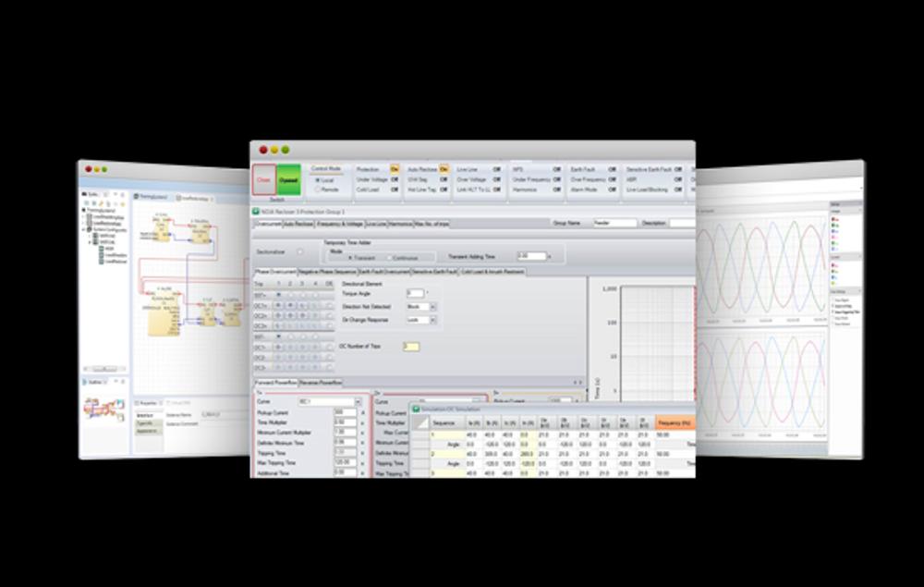This screenshot has height=587, width=924.
Task: Click the Transient Adding Time field
Action: [531, 256]
